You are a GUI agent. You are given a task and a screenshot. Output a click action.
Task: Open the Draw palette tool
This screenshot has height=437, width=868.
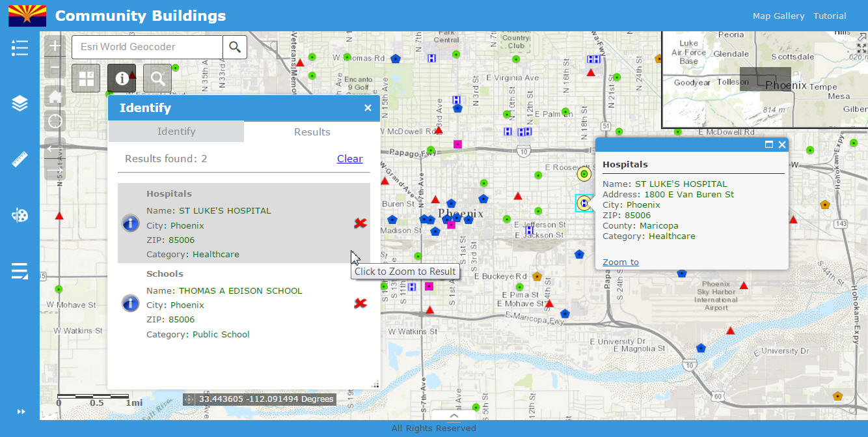point(20,216)
